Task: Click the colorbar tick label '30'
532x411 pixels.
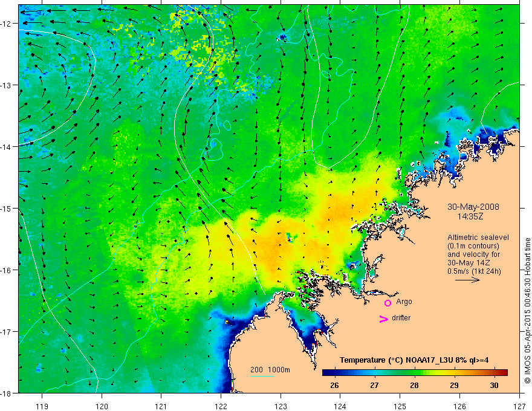Action: coord(494,385)
